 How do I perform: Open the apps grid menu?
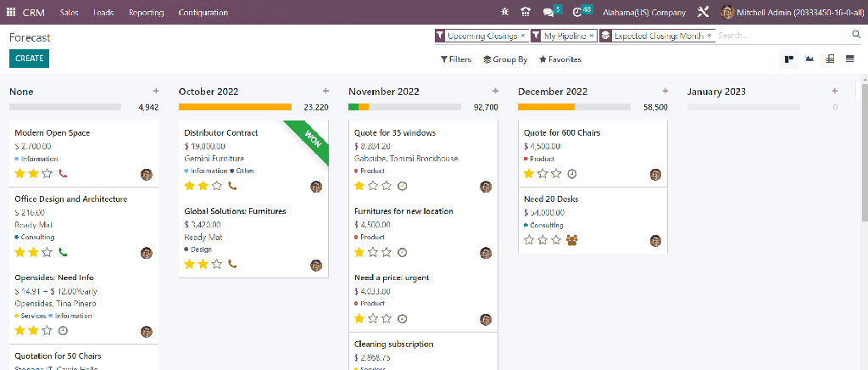pyautogui.click(x=11, y=12)
